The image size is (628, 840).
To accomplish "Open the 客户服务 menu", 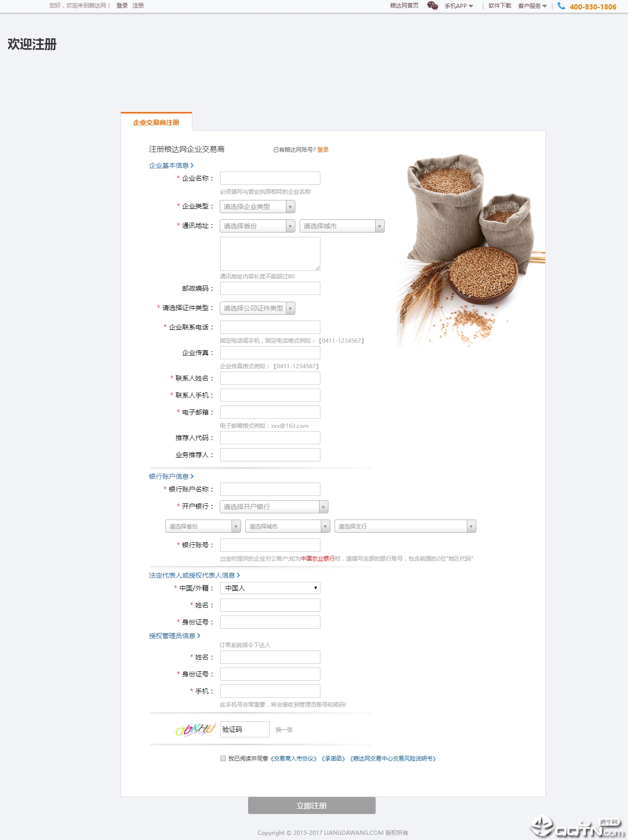I will coord(532,6).
